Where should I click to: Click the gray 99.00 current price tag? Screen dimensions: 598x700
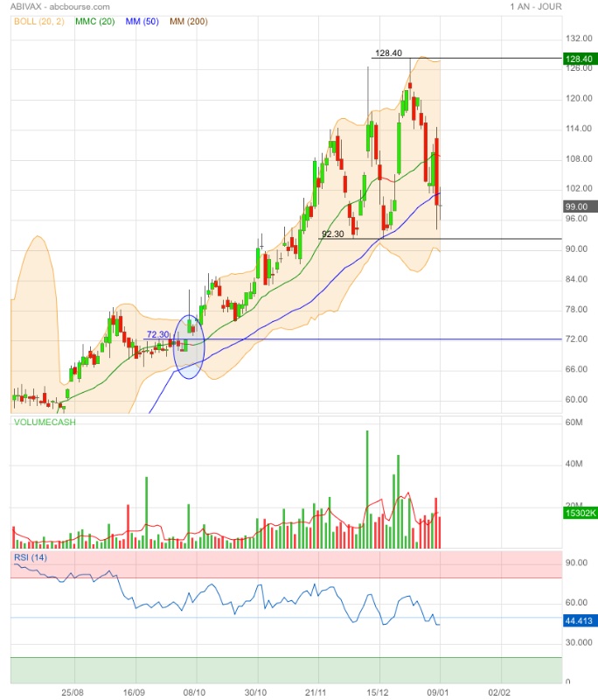pyautogui.click(x=579, y=206)
